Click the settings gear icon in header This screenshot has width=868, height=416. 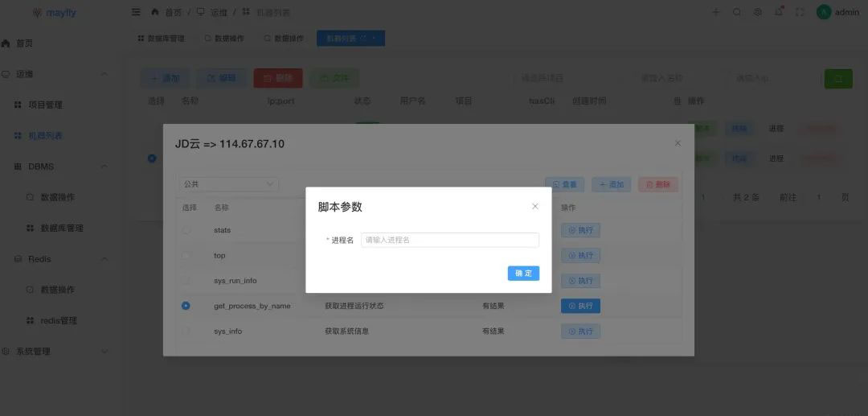pyautogui.click(x=758, y=12)
